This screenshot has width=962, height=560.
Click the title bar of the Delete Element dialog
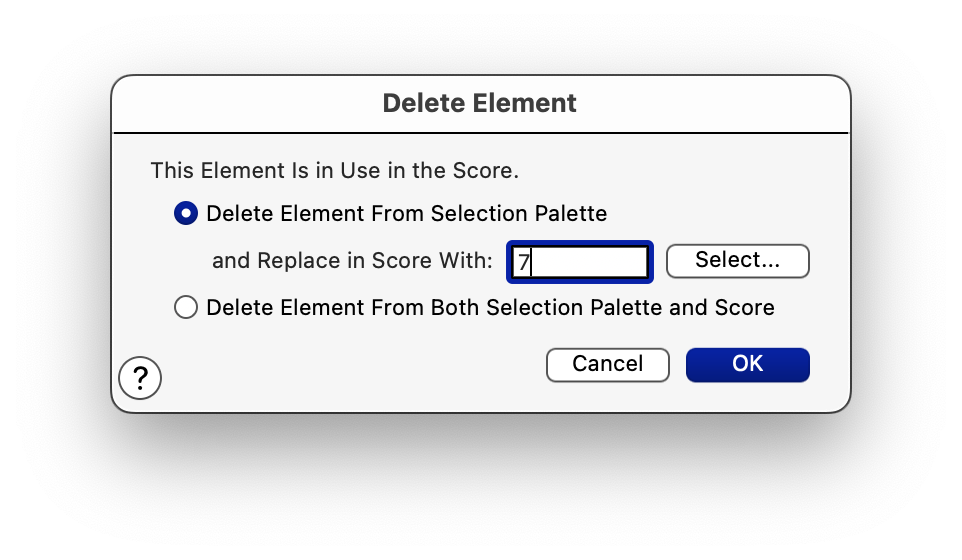click(480, 103)
